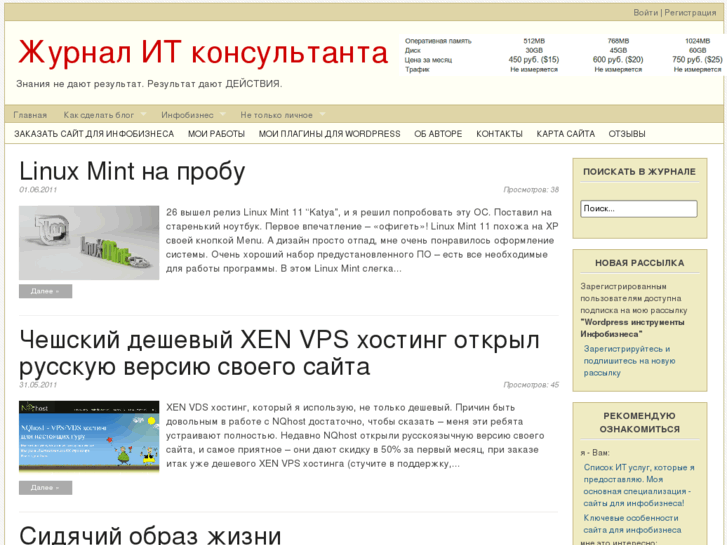
Task: Open the Войти login link
Action: tap(645, 13)
